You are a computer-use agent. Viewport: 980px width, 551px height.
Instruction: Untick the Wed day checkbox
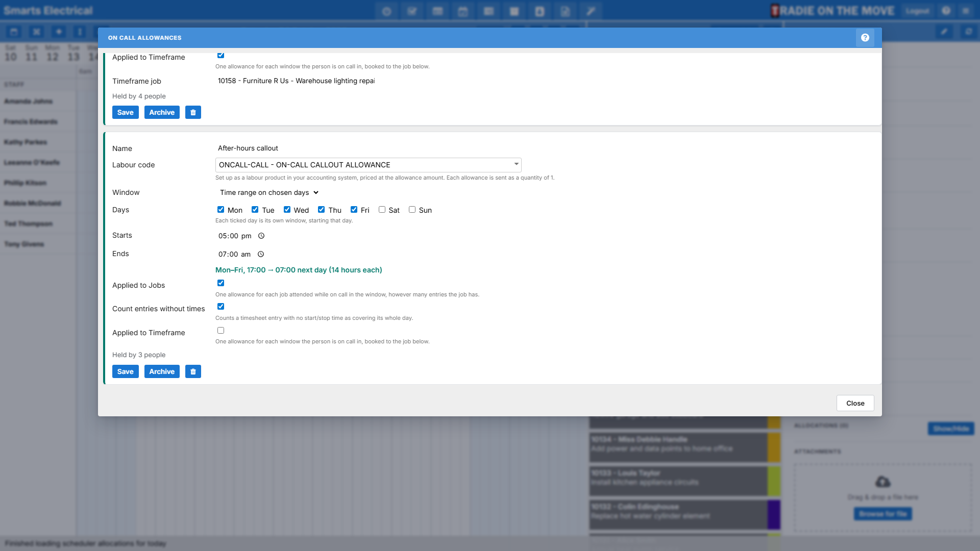click(287, 210)
